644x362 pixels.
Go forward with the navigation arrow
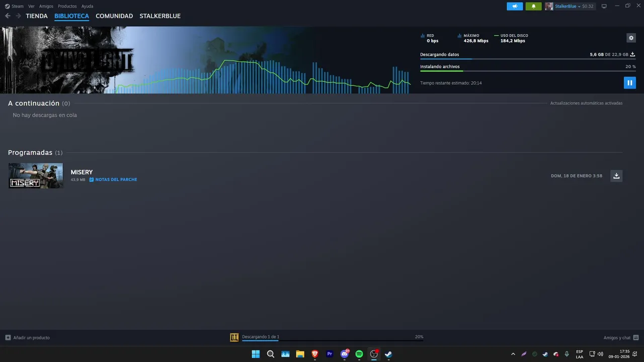[x=18, y=16]
